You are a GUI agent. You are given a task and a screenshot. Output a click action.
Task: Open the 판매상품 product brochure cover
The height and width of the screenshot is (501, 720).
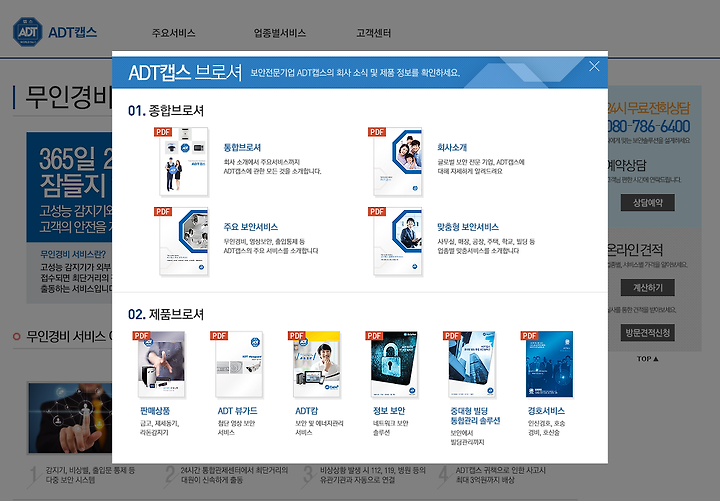pos(162,364)
